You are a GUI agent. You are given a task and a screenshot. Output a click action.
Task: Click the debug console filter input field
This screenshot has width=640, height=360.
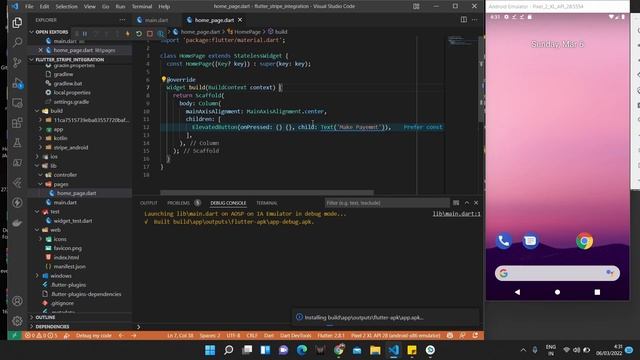pyautogui.click(x=387, y=203)
